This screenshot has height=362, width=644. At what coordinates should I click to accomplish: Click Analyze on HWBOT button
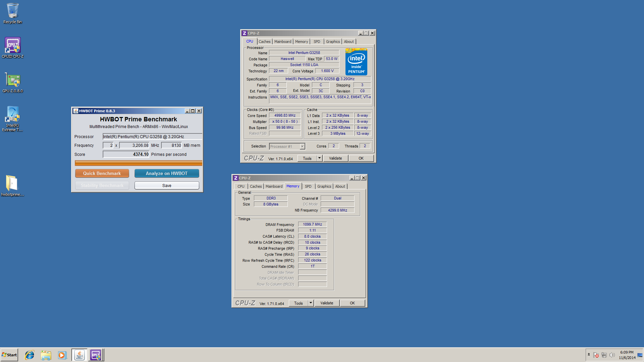point(167,173)
